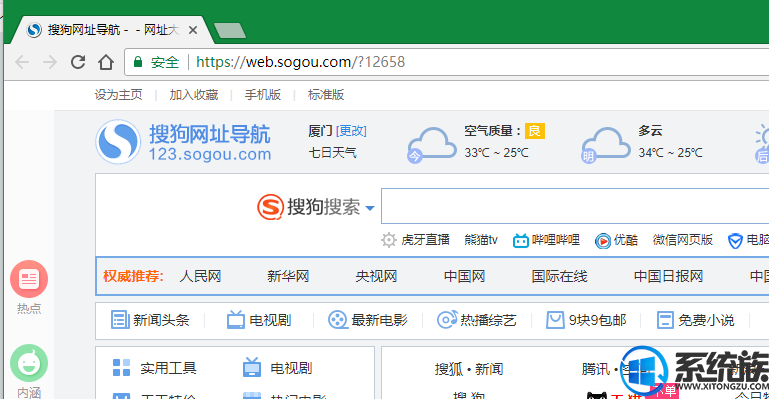The height and width of the screenshot is (399, 769).
Task: Click the 热播综艺 icon
Action: click(x=447, y=320)
